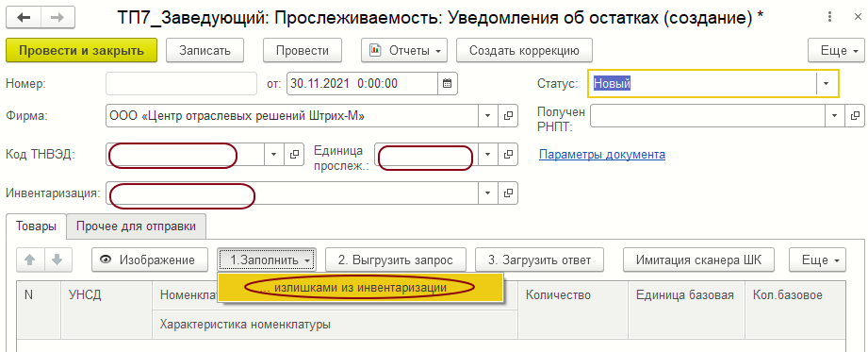Click 2. Выгрузить запрос

(396, 260)
